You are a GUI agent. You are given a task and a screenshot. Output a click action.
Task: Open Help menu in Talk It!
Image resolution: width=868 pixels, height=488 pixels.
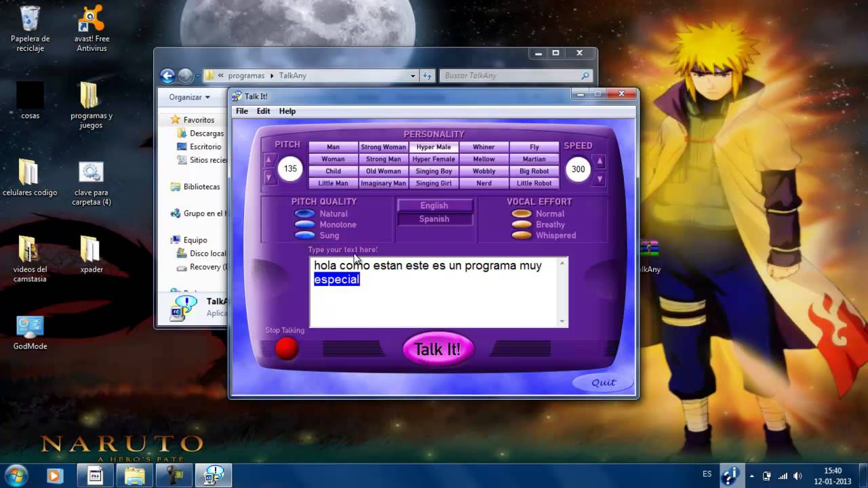(288, 111)
